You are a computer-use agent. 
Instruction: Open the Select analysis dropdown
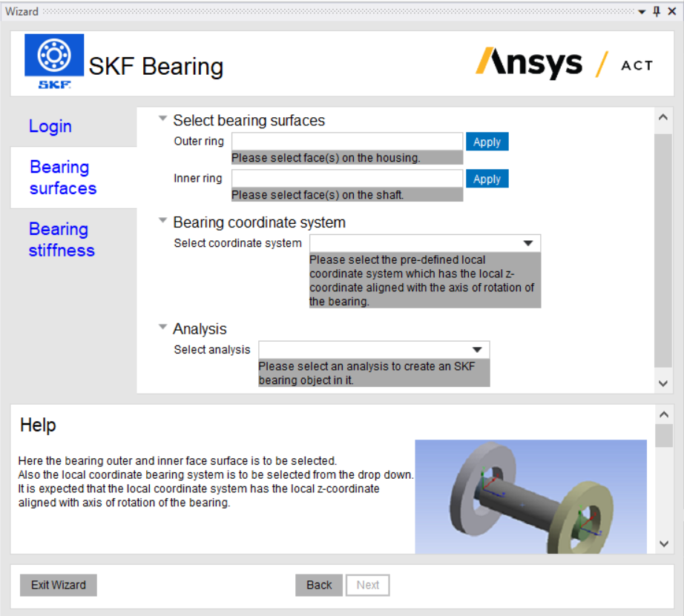pyautogui.click(x=374, y=350)
